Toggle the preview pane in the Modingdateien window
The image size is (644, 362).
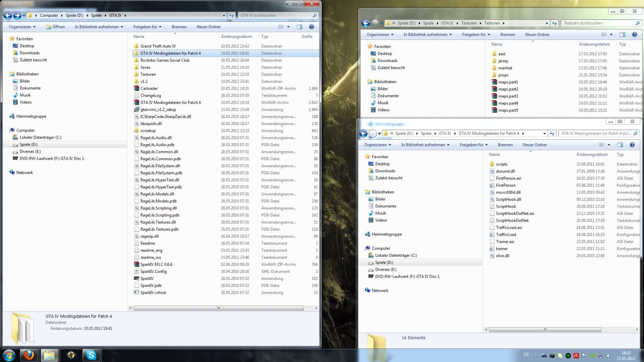pos(620,145)
